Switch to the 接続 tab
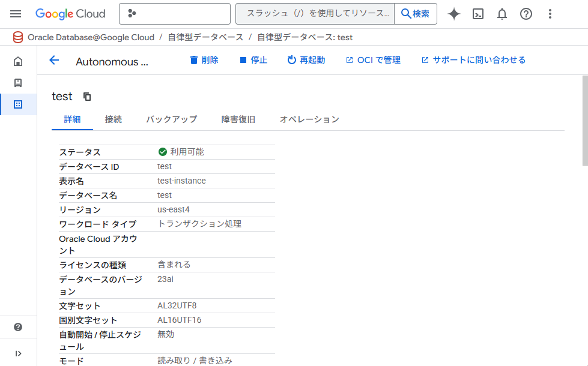 coord(113,119)
